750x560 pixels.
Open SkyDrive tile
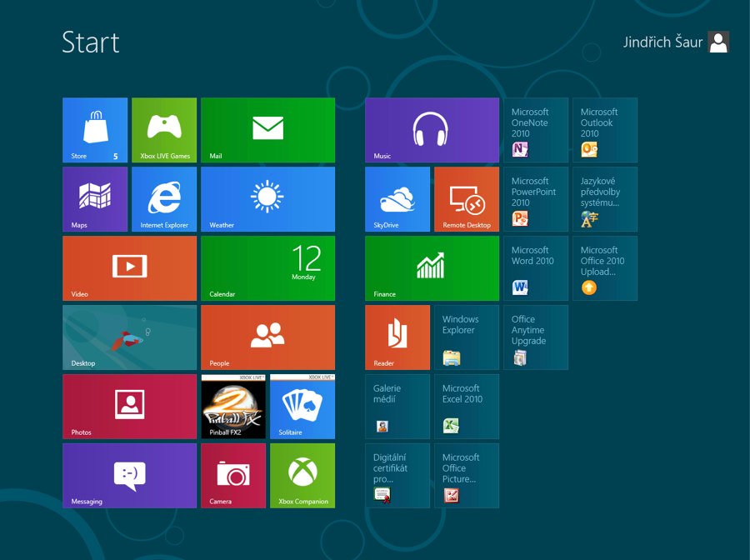(397, 198)
